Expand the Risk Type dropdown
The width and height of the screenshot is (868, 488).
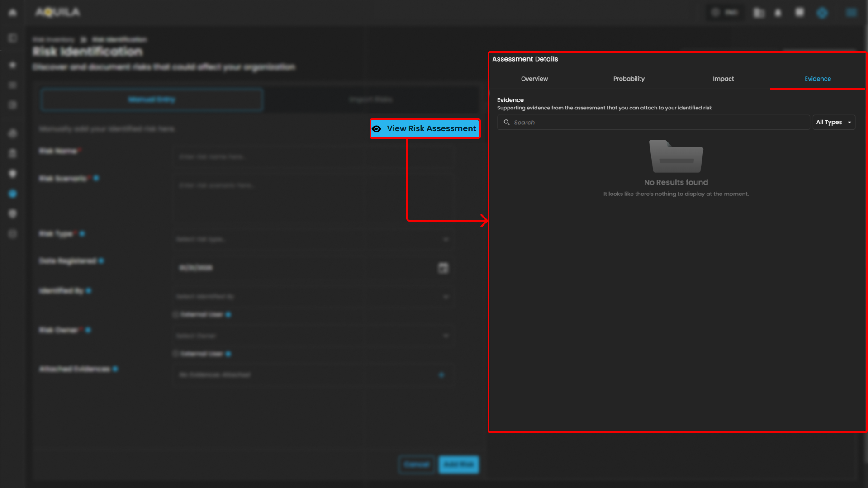tap(446, 239)
